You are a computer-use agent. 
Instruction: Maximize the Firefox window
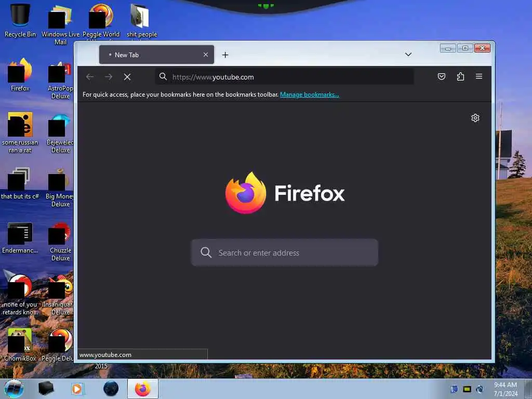[465, 48]
